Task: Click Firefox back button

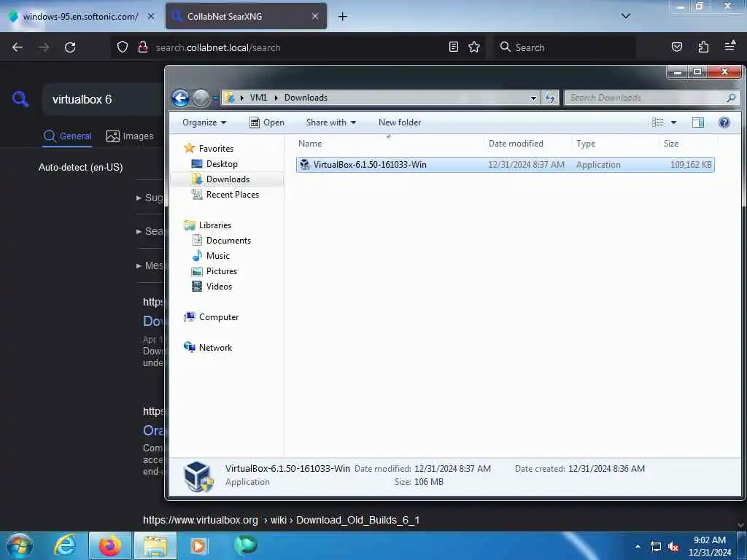Action: pos(18,47)
